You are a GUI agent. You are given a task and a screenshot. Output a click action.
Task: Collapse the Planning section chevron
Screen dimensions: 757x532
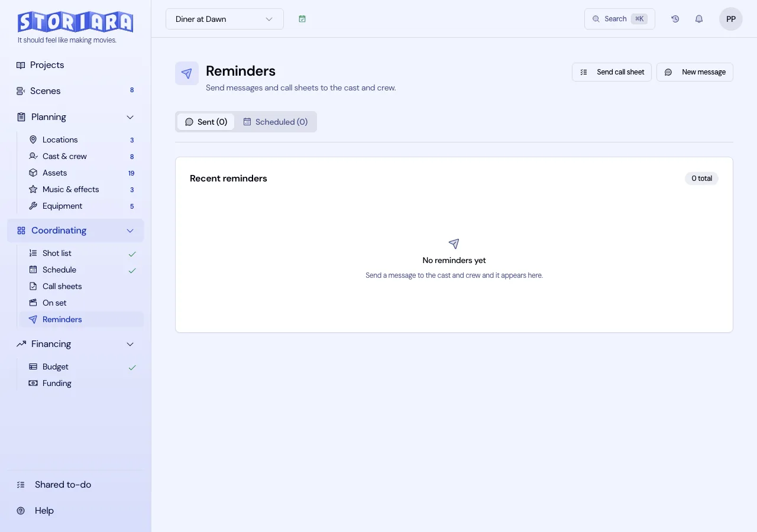[x=130, y=117]
